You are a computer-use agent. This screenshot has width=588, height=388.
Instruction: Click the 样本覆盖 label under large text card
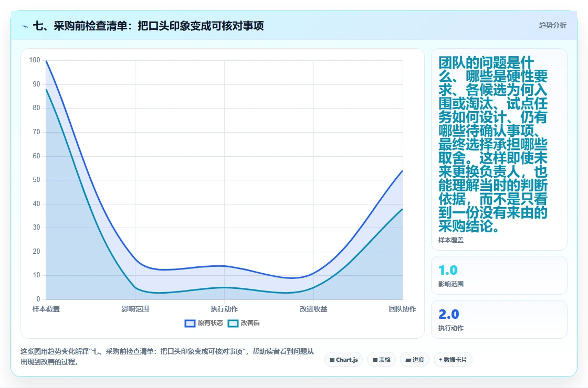[x=451, y=240]
